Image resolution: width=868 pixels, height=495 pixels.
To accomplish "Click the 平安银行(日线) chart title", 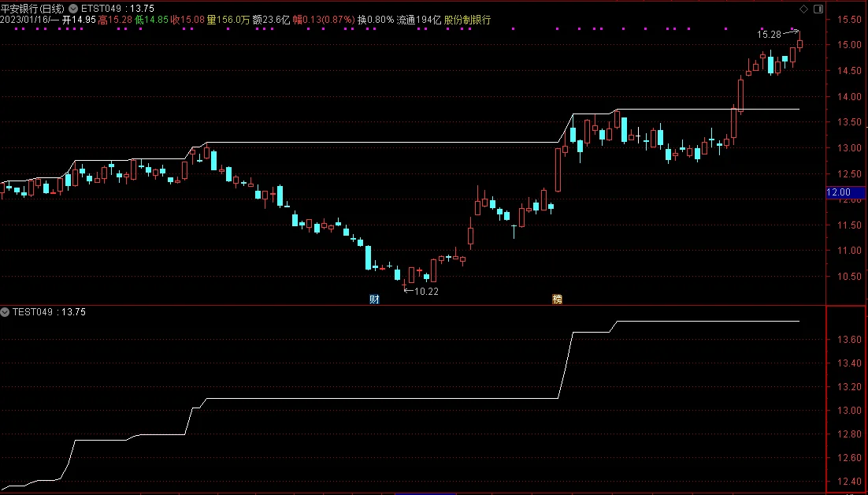I will [x=32, y=9].
